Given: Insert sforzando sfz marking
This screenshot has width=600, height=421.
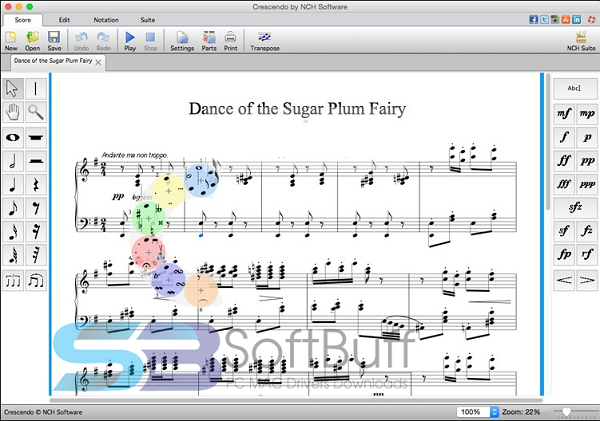Looking at the screenshot, I should pos(575,207).
